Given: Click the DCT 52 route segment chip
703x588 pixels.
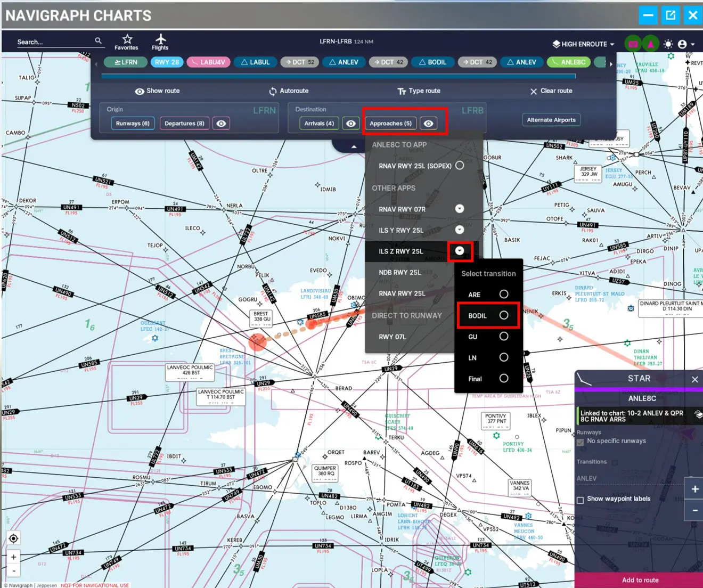Looking at the screenshot, I should tap(300, 62).
